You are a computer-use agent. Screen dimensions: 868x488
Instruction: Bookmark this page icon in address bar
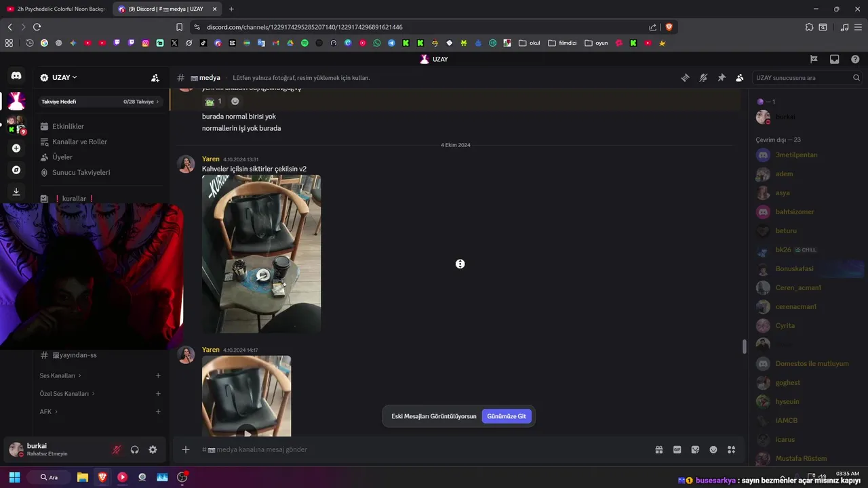pyautogui.click(x=179, y=27)
